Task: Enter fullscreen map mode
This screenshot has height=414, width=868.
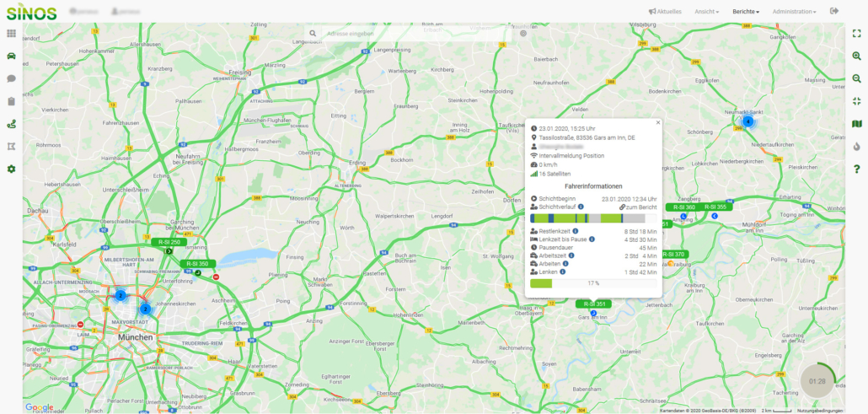Action: coord(857,33)
